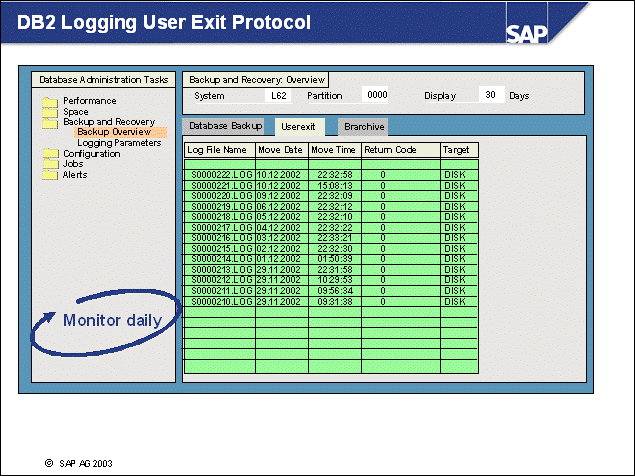Click the Jobs folder icon
Image resolution: width=635 pixels, height=476 pixels.
click(49, 164)
